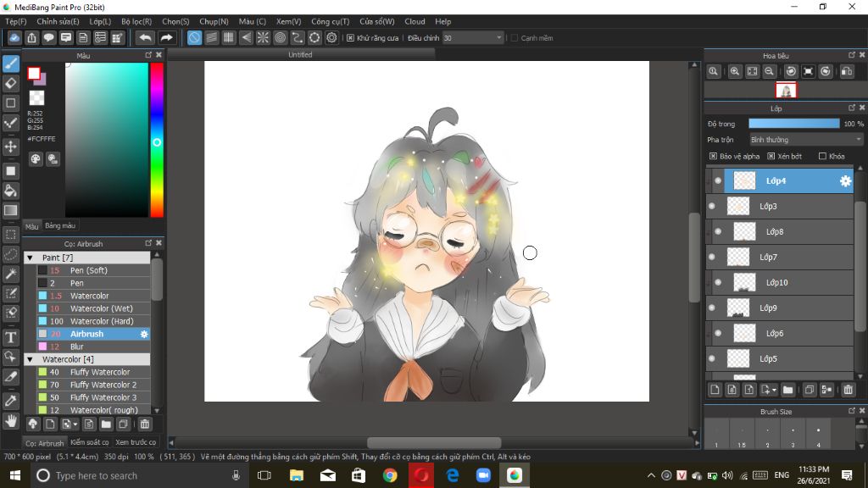The image size is (868, 488).
Task: Click the cloud save icon in toolbar
Action: coord(14,37)
